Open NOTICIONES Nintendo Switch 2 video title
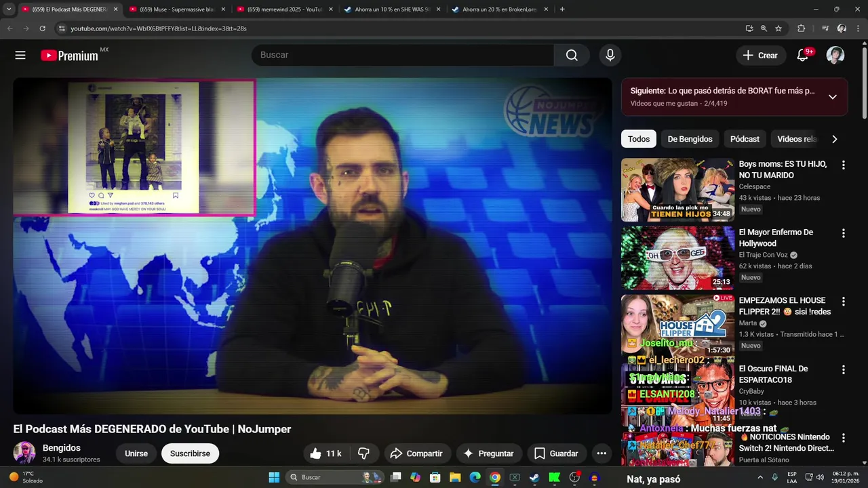Screen dimensions: 868x488 [787, 443]
